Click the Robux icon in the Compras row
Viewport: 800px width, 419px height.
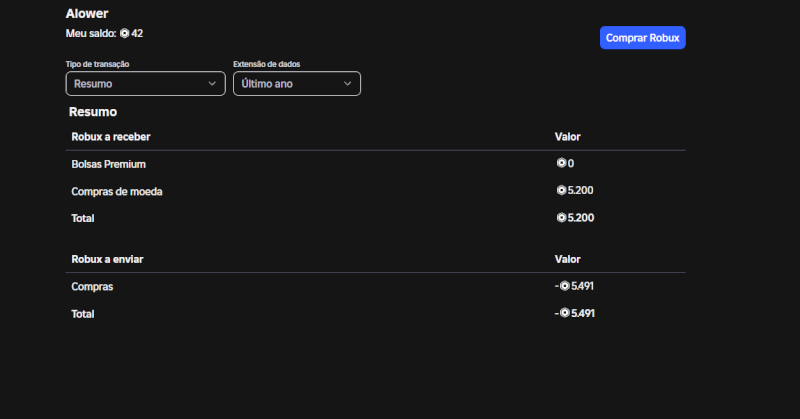(x=565, y=286)
